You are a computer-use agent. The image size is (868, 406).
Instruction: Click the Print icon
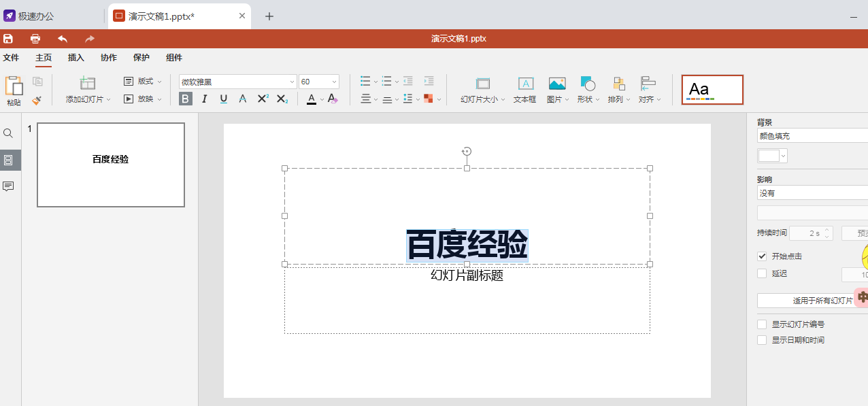pos(35,39)
